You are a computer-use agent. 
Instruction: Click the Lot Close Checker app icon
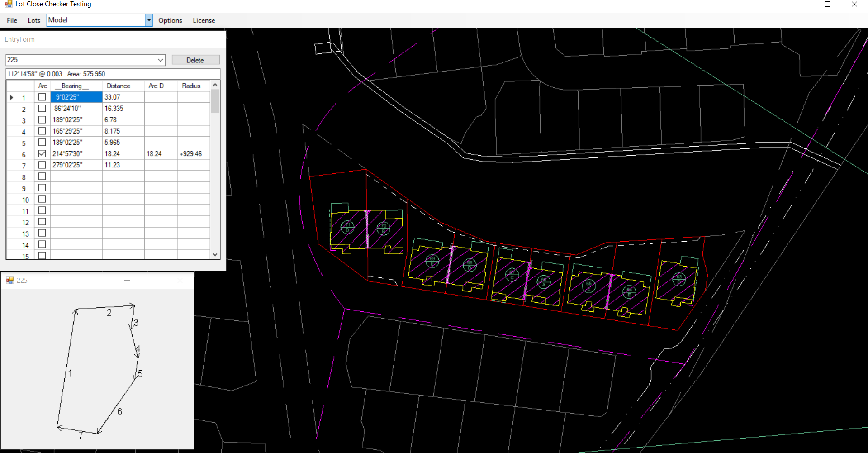click(x=8, y=4)
